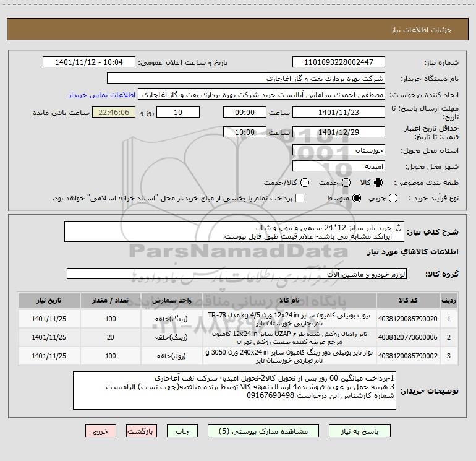Screen dimensions: 476x461
Task: Click the کد کالا column header
Action: 408,301
